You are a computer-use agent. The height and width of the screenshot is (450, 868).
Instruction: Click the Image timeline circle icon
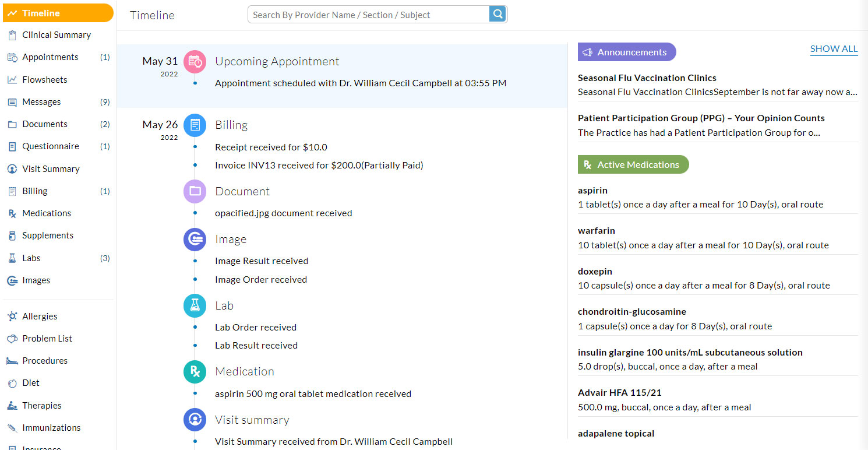(x=195, y=240)
